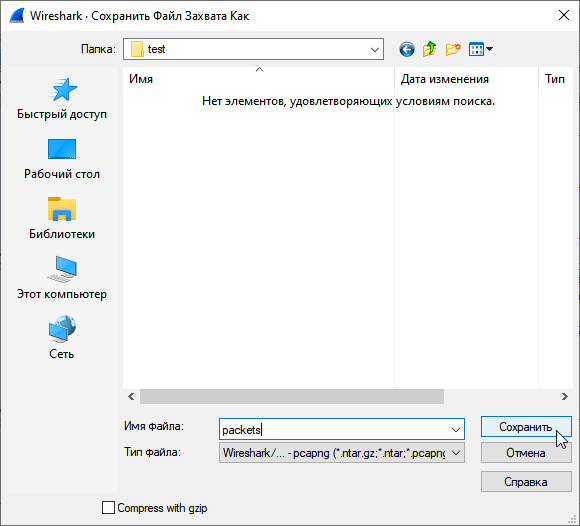Open Сеть network location

pos(62,338)
